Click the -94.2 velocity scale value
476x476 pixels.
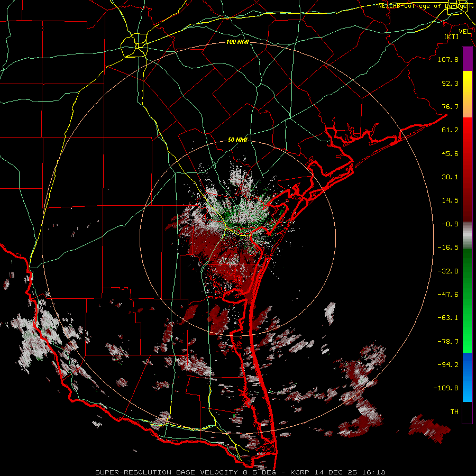448,365
